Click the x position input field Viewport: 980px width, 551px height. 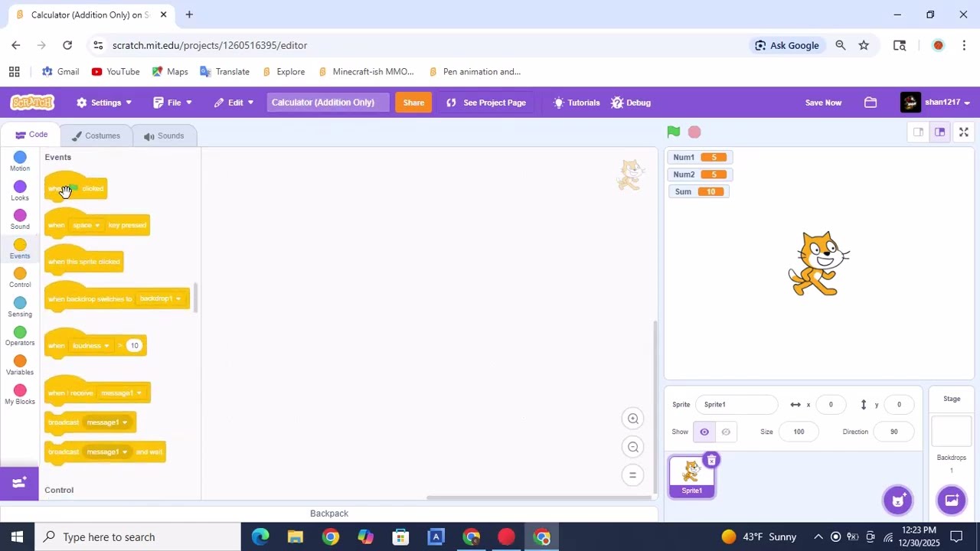click(x=831, y=404)
